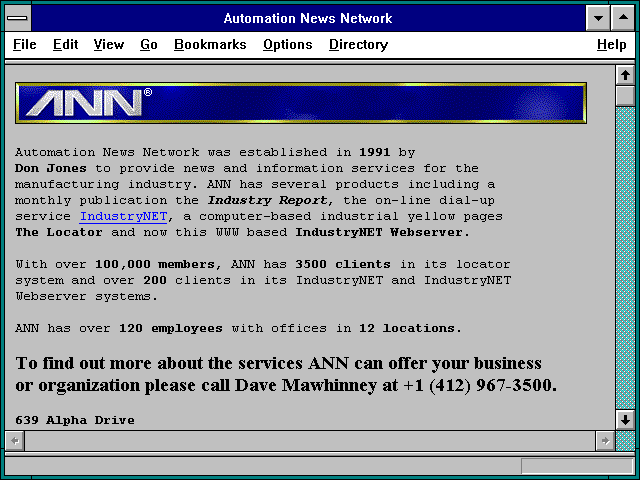Screen dimensions: 640x480
Task: Click the 'Industry Report' italic text
Action: tap(268, 200)
